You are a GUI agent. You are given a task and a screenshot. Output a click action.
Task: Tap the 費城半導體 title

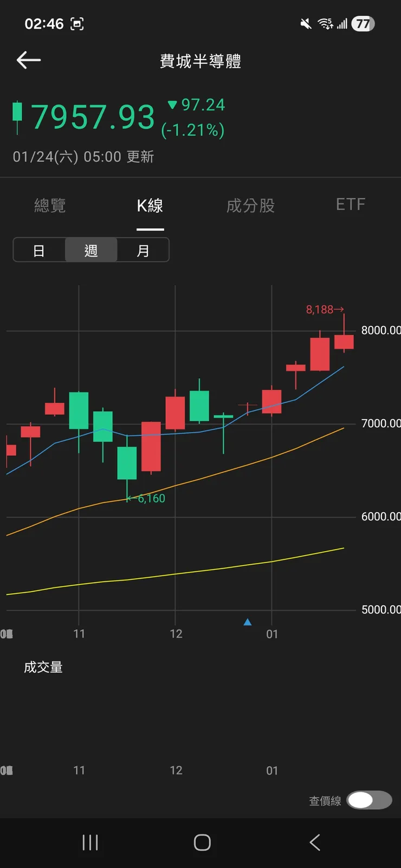click(200, 61)
